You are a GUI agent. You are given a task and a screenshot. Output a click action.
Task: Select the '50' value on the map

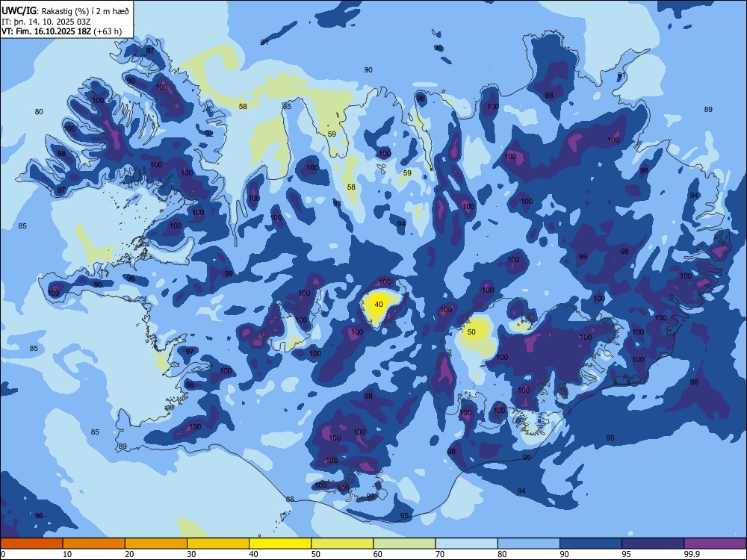[471, 332]
